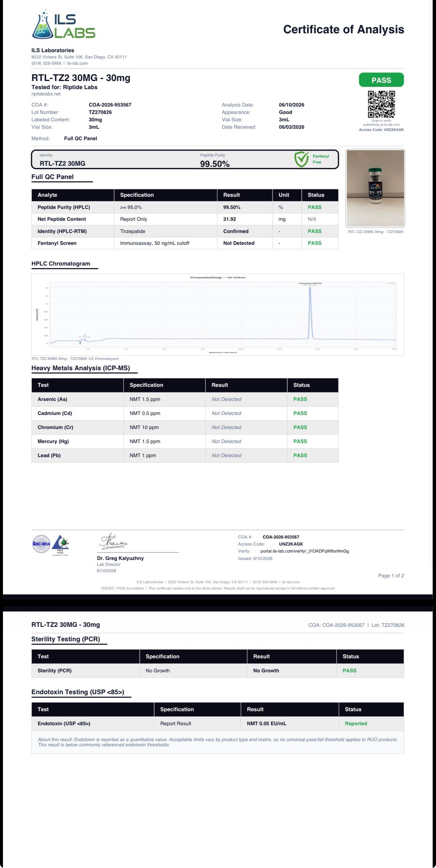Click the 'Heavy Metals Analysis (ICP-MS)' heading
The width and height of the screenshot is (436, 868).
click(81, 368)
